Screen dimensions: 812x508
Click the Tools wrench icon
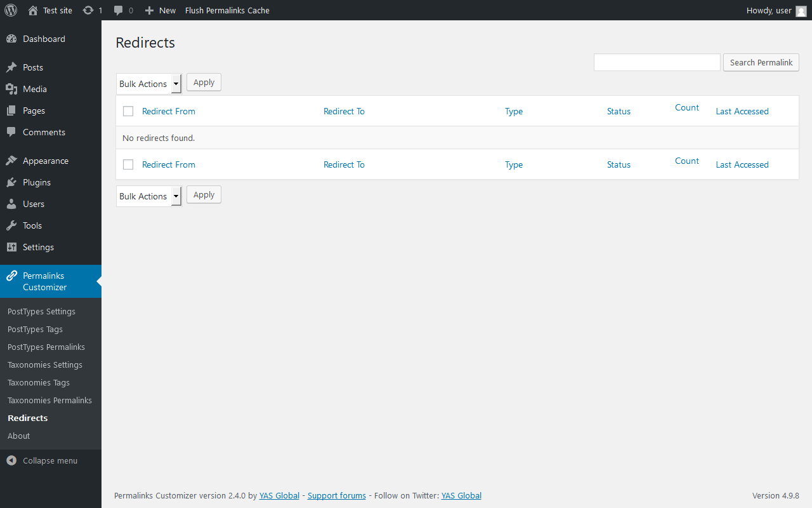(x=11, y=225)
